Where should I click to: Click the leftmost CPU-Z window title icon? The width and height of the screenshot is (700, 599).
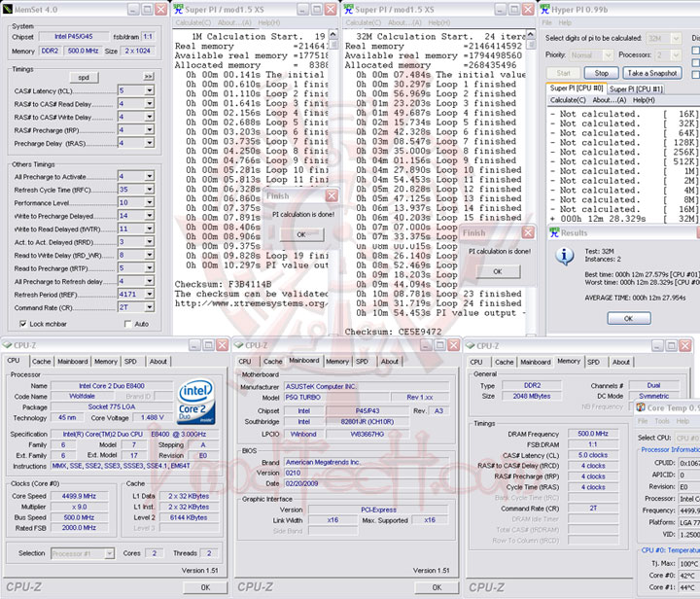(x=7, y=345)
